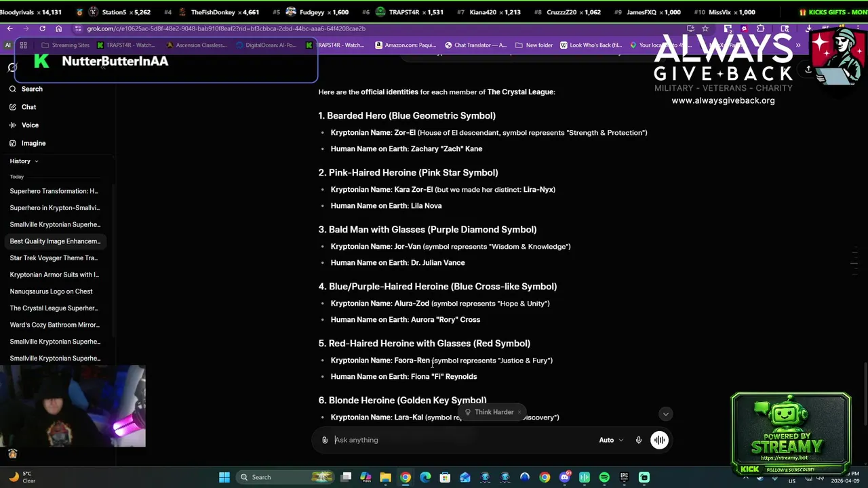Image resolution: width=868 pixels, height=488 pixels.
Task: Click 'Zachary "Zach" Kane' human name text
Action: point(446,149)
